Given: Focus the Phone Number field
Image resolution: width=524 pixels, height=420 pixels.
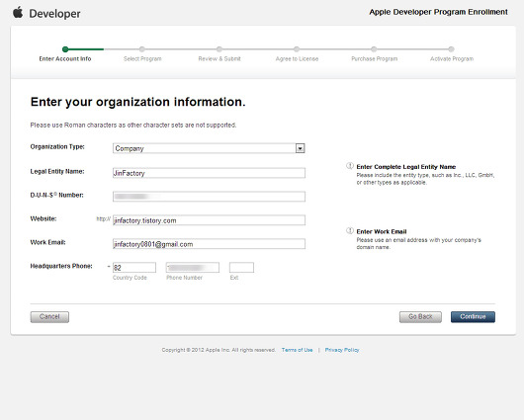Looking at the screenshot, I should (193, 267).
